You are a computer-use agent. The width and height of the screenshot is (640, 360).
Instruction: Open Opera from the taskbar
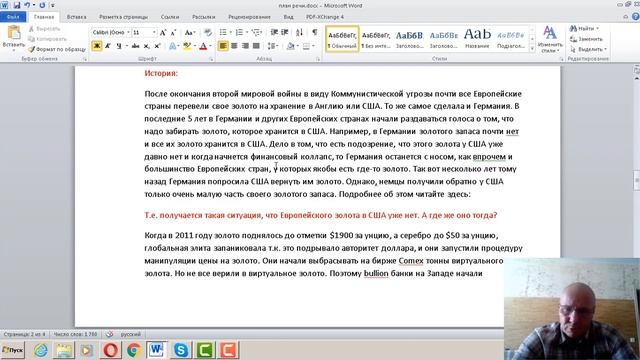[111, 350]
